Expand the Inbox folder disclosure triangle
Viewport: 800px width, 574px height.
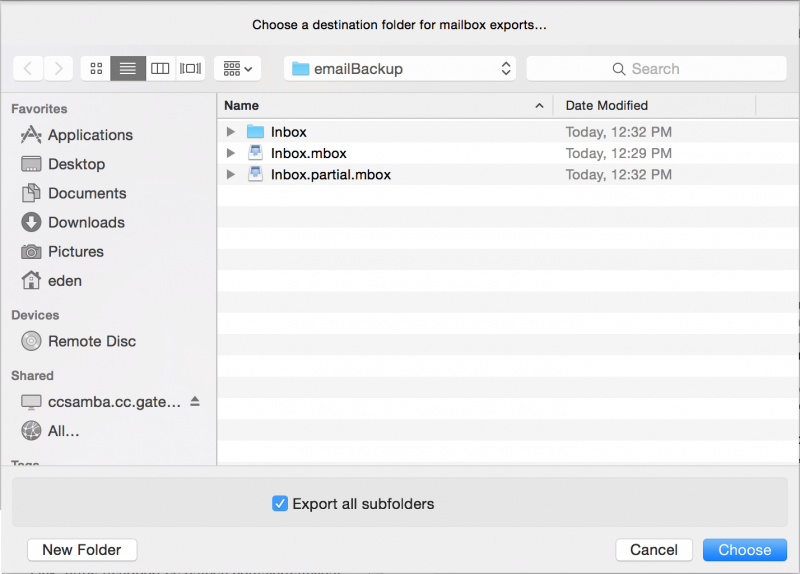tap(231, 132)
